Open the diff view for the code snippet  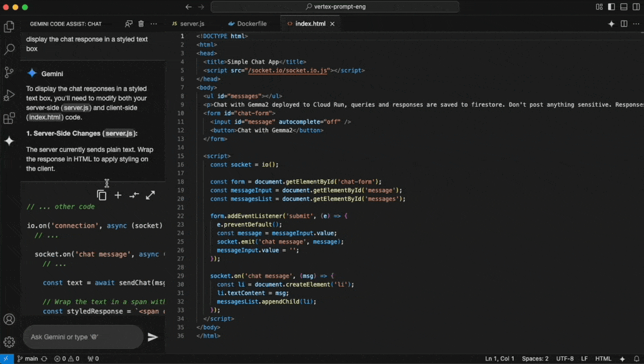pyautogui.click(x=134, y=195)
